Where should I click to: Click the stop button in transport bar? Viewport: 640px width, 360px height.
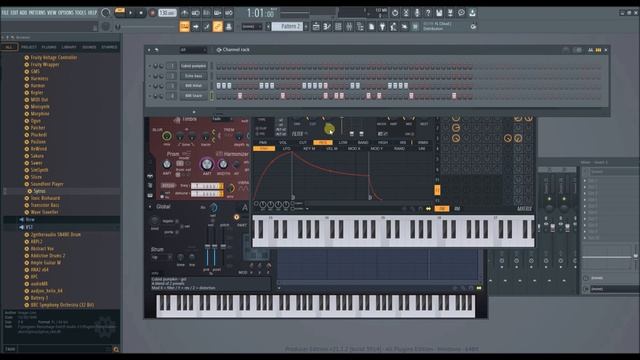(x=141, y=13)
